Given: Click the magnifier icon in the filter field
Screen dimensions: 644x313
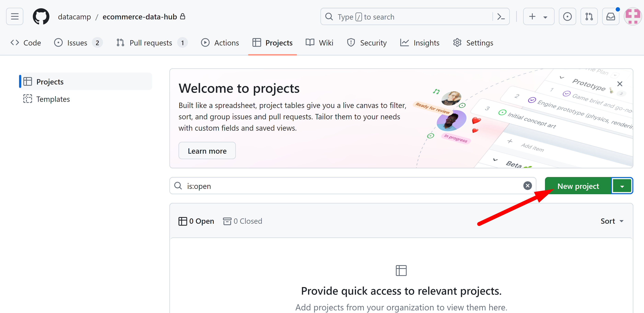Looking at the screenshot, I should (178, 186).
